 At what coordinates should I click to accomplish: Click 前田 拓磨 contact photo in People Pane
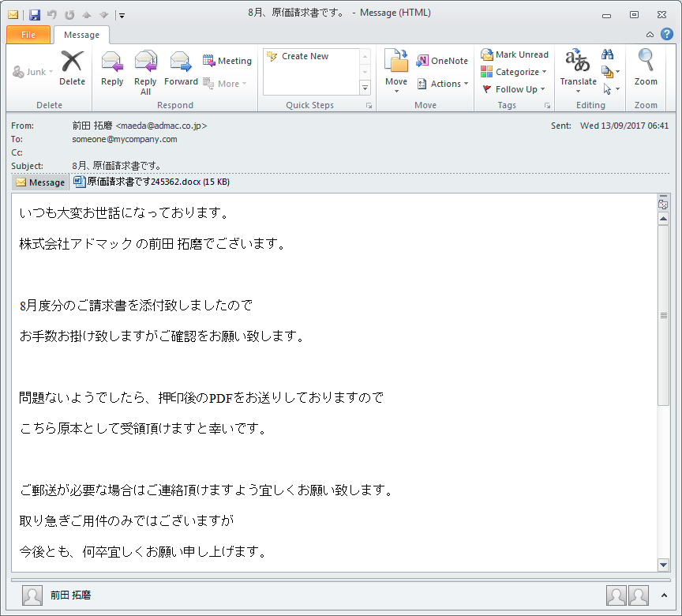[32, 595]
